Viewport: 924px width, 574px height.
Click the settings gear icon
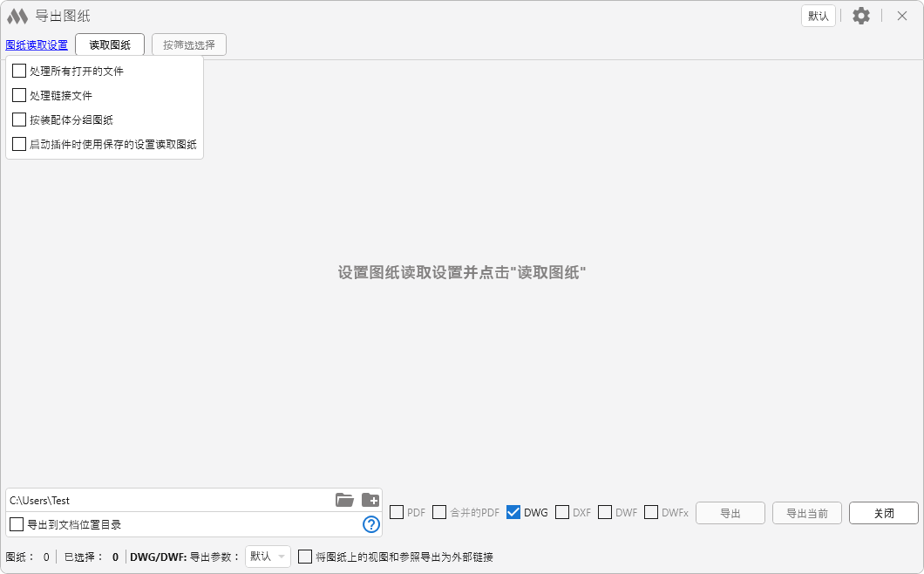point(861,16)
